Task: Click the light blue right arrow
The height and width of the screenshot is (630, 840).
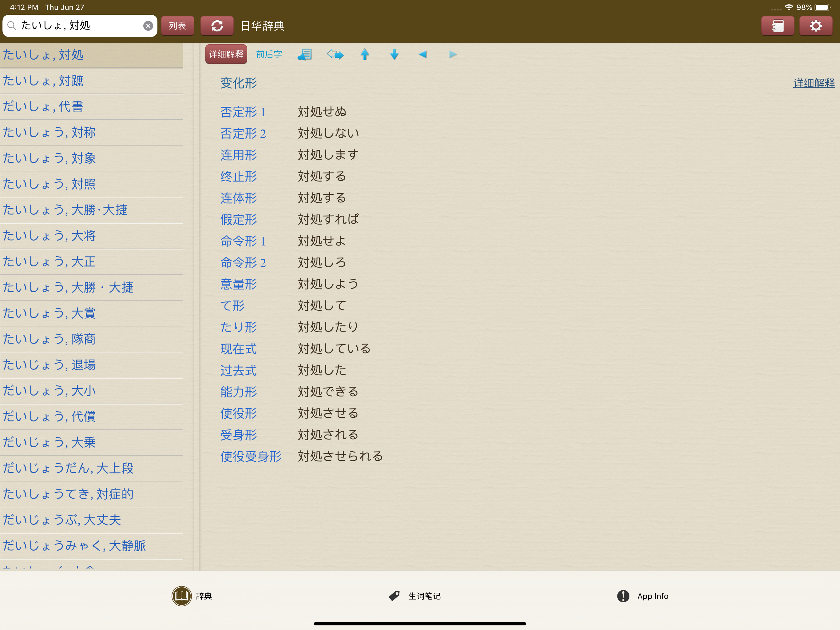Action: click(x=453, y=54)
